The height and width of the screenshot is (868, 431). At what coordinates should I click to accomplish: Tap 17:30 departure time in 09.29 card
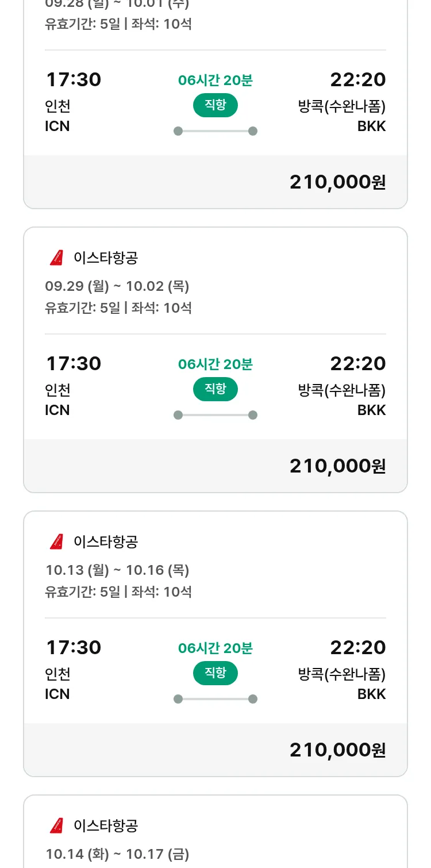[74, 363]
